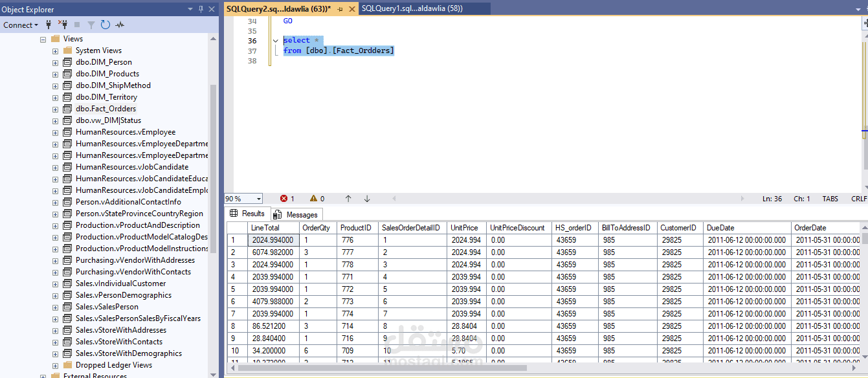The width and height of the screenshot is (868, 378).
Task: Click the dbo.DIM_Person view icon
Action: [67, 62]
